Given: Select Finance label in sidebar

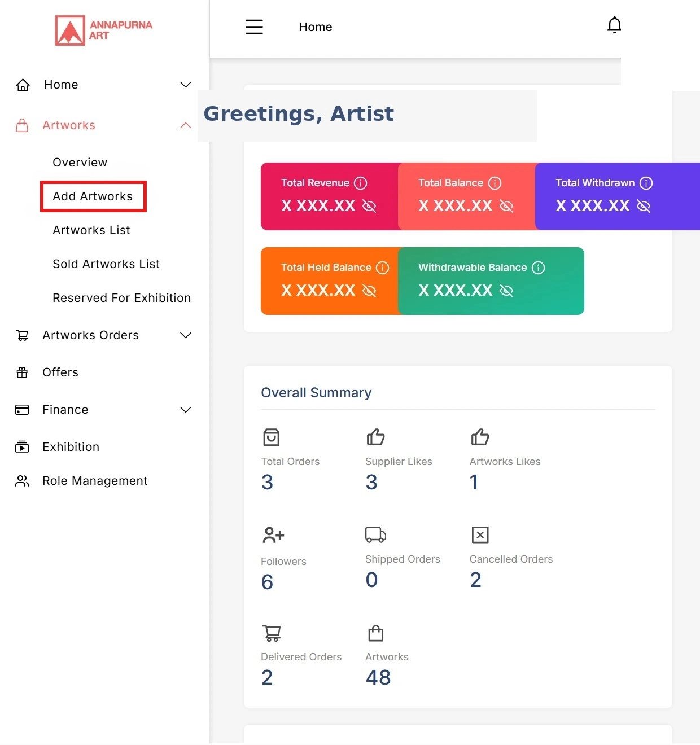Looking at the screenshot, I should tap(65, 410).
